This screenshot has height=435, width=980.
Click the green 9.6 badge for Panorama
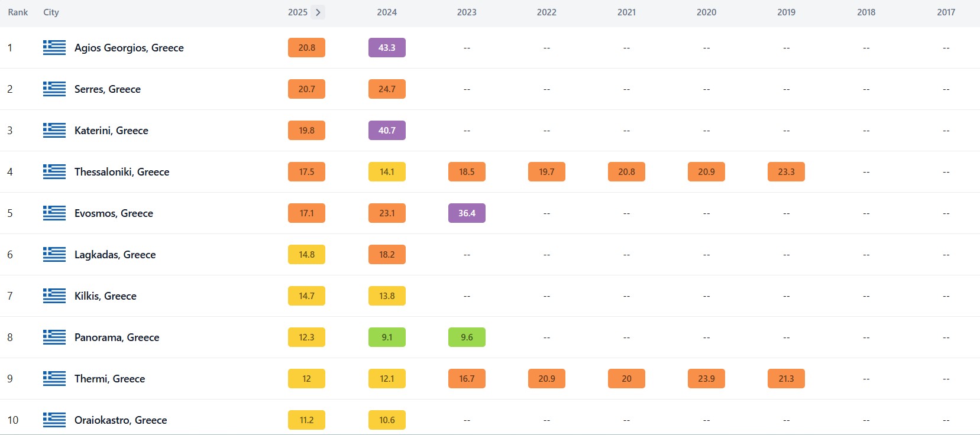coord(467,337)
